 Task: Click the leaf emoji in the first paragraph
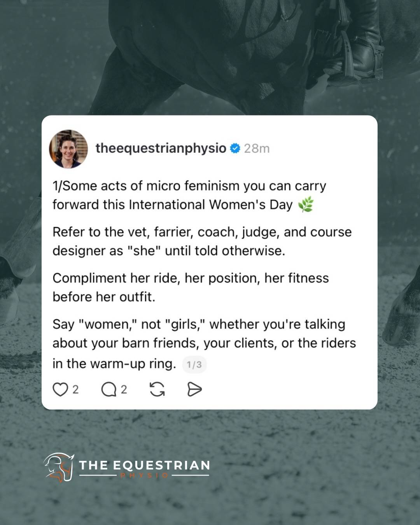tap(305, 203)
